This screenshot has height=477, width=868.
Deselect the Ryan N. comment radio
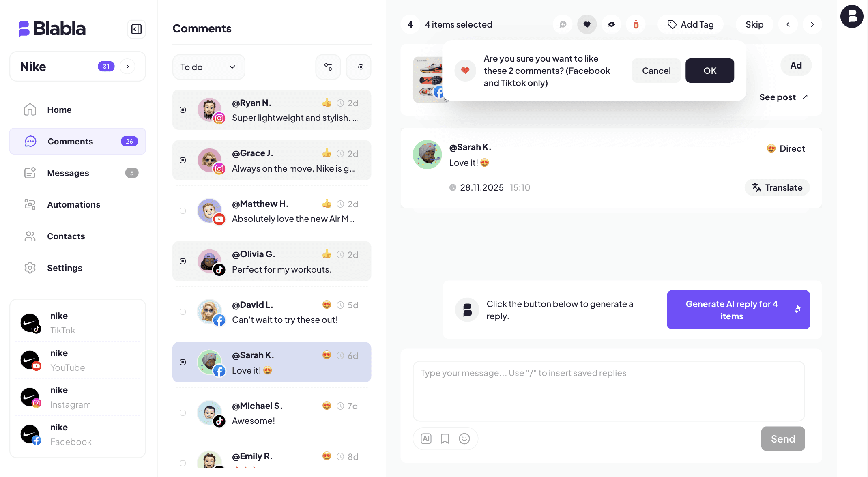[183, 110]
